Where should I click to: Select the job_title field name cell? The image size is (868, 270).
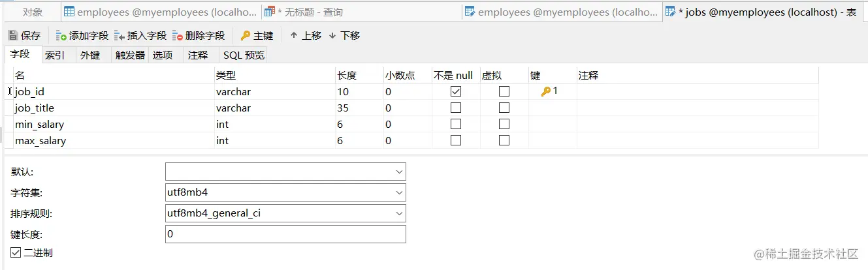point(114,108)
